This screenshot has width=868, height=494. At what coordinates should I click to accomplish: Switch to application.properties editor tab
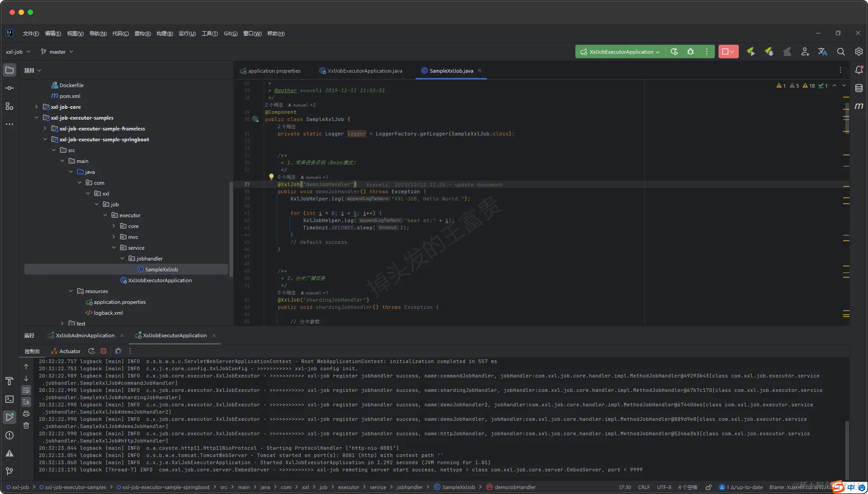click(274, 71)
